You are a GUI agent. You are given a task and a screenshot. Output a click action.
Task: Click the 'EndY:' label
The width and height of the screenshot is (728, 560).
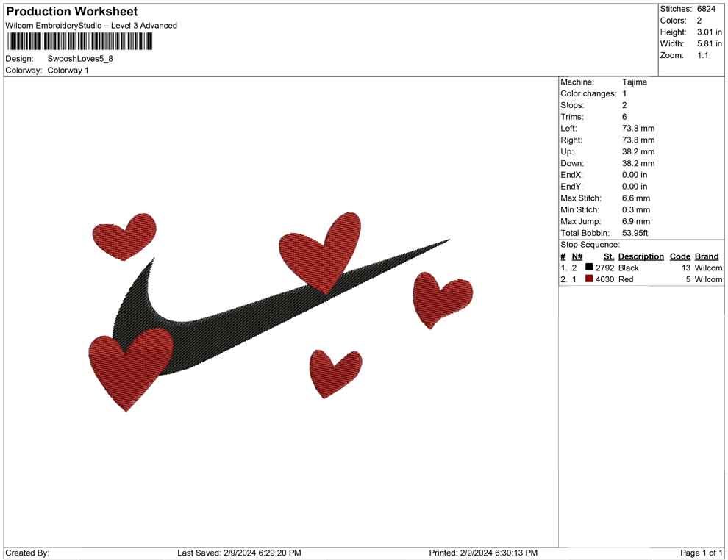pos(571,187)
